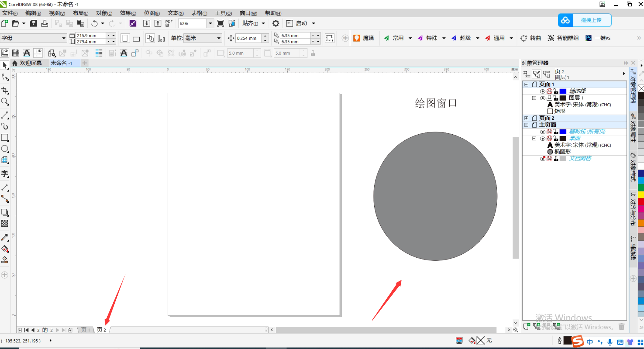644x349 pixels.
Task: Open the 效果 menu
Action: 128,13
